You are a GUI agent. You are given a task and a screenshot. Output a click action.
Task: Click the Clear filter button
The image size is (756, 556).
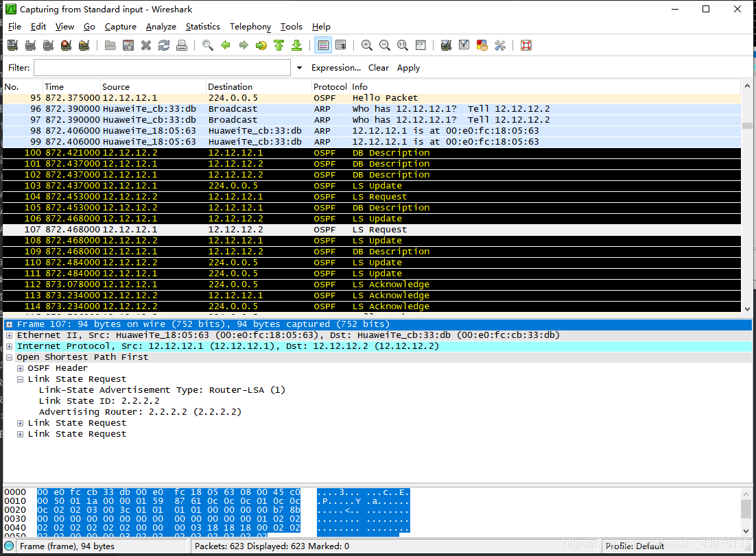[x=379, y=68]
